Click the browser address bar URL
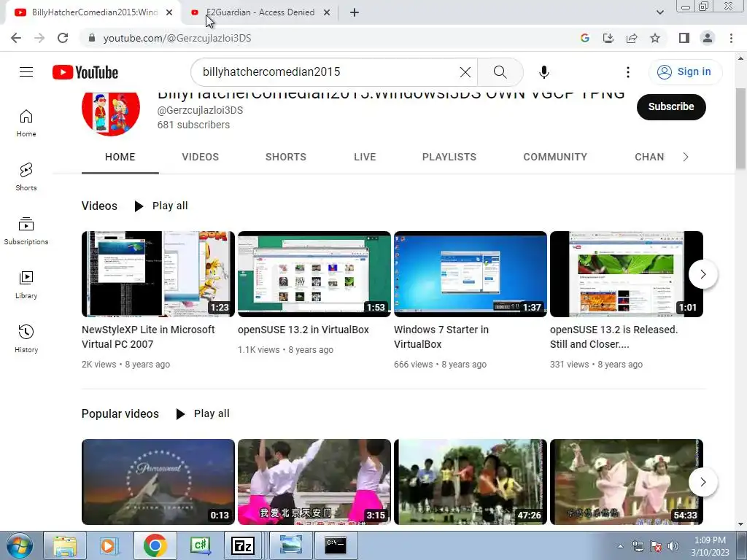 177,38
